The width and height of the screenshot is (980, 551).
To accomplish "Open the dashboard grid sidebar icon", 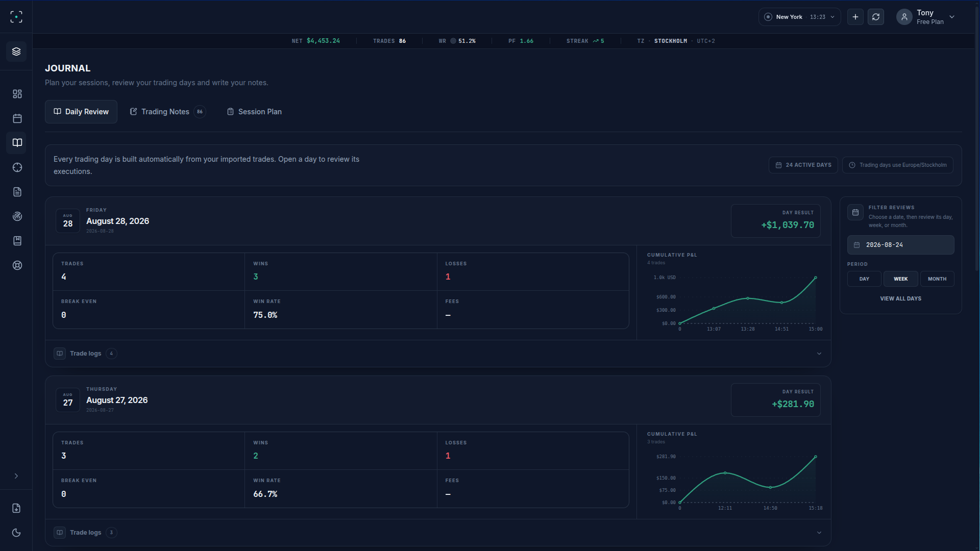I will [17, 94].
